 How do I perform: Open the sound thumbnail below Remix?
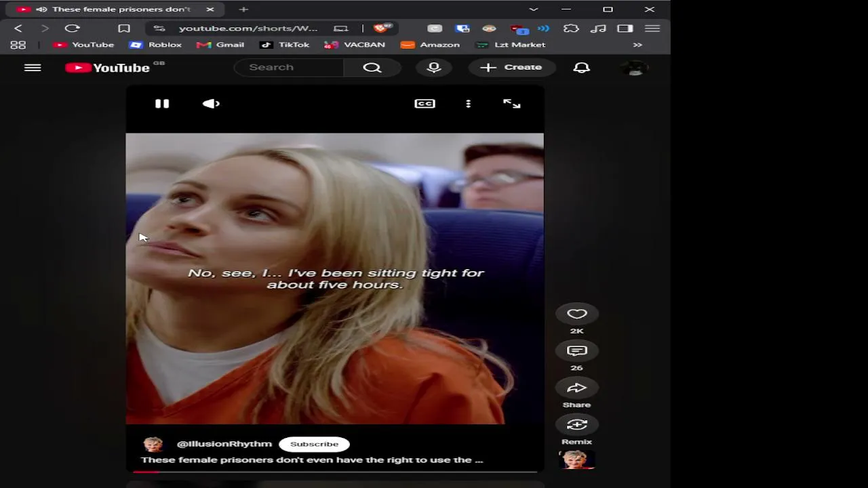pyautogui.click(x=576, y=460)
